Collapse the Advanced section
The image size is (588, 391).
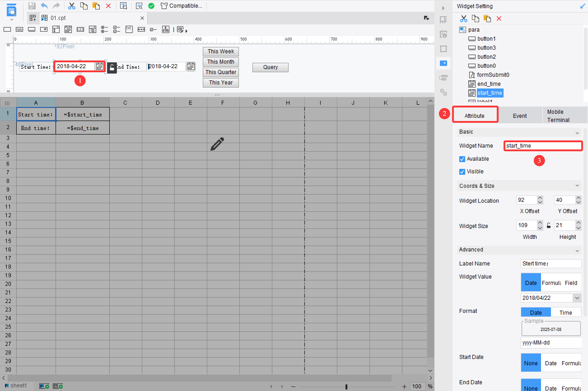[x=577, y=251]
